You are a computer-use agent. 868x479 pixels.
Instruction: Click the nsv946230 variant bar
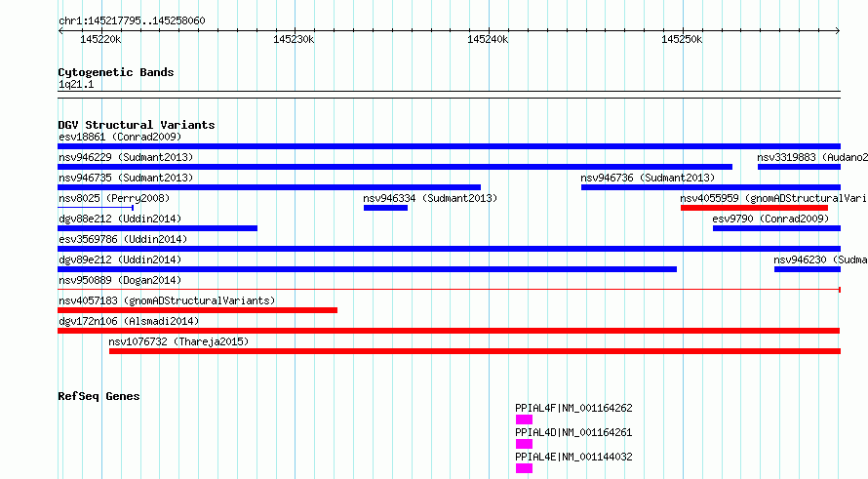pyautogui.click(x=808, y=269)
